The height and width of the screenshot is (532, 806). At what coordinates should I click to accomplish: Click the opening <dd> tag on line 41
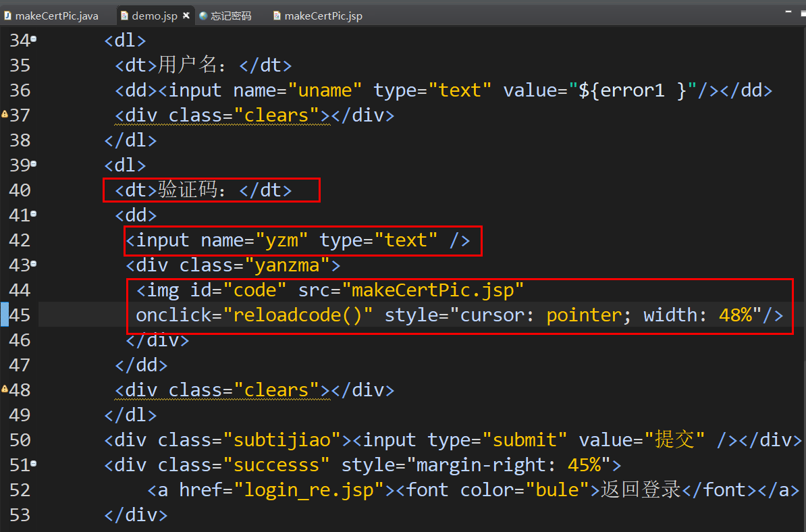coord(136,215)
